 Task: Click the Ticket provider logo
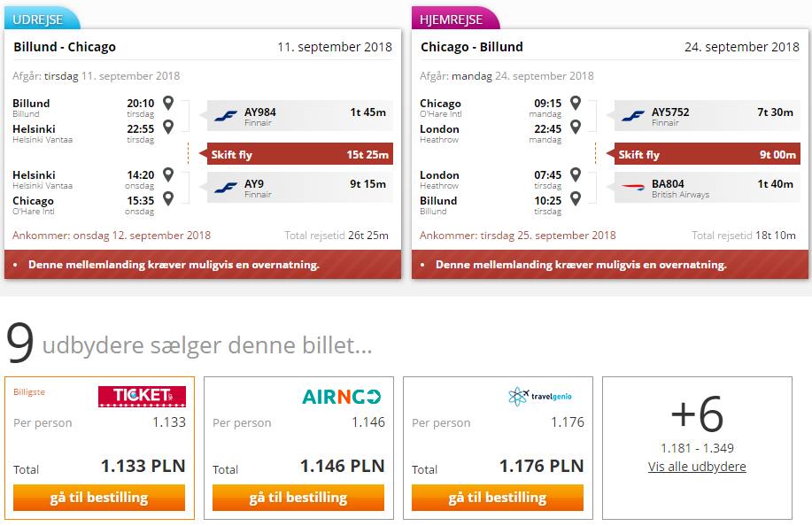pyautogui.click(x=142, y=396)
